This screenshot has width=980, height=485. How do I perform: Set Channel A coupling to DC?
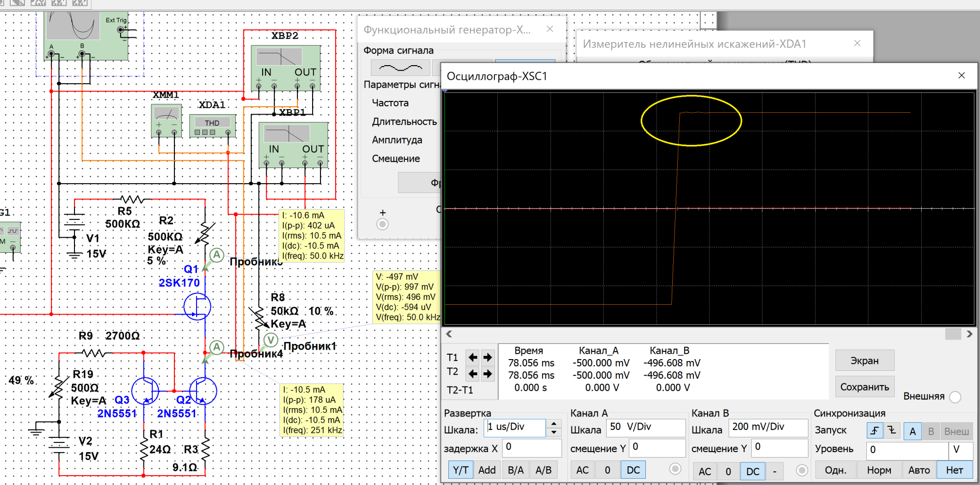tap(633, 470)
